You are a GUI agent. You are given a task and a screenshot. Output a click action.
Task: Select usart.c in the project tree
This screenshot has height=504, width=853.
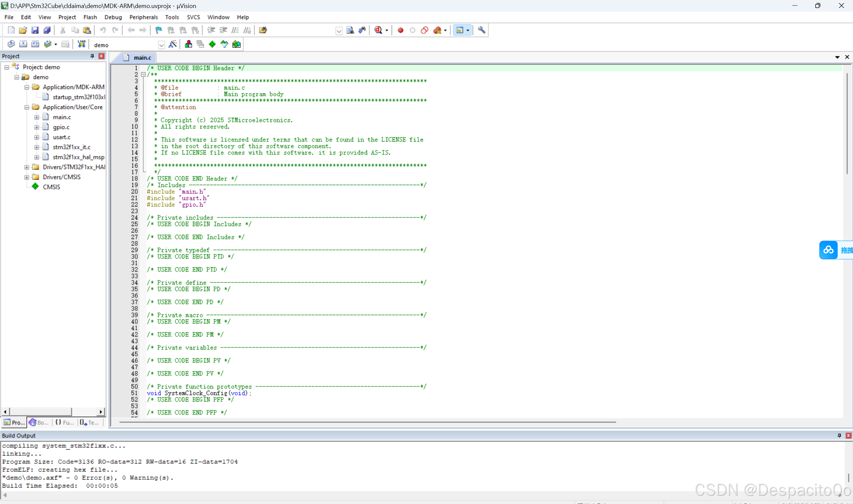(x=61, y=137)
